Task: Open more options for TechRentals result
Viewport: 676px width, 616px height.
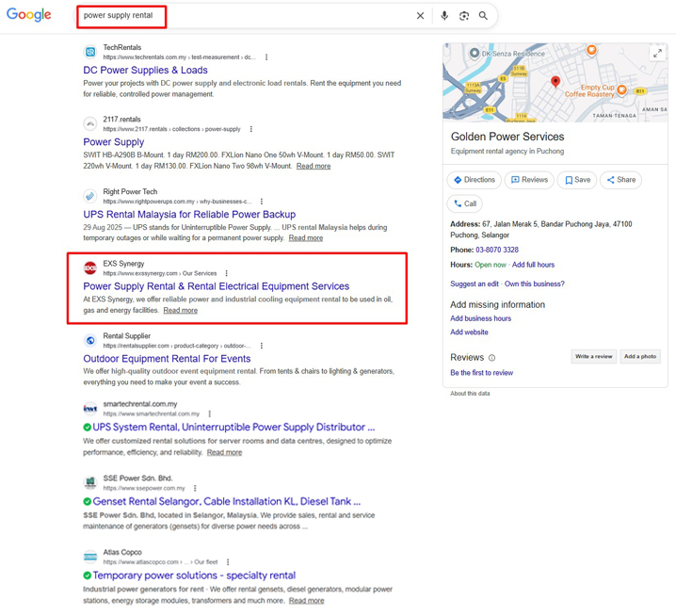Action: (x=266, y=57)
